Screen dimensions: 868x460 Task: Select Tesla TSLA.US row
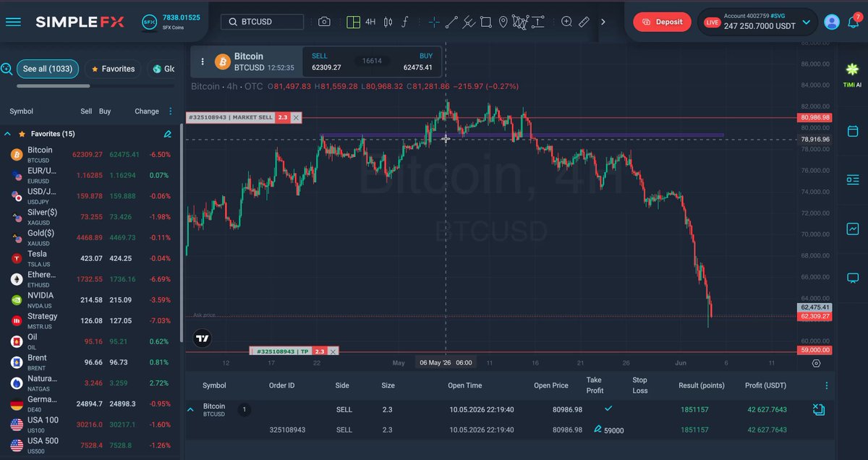90,258
